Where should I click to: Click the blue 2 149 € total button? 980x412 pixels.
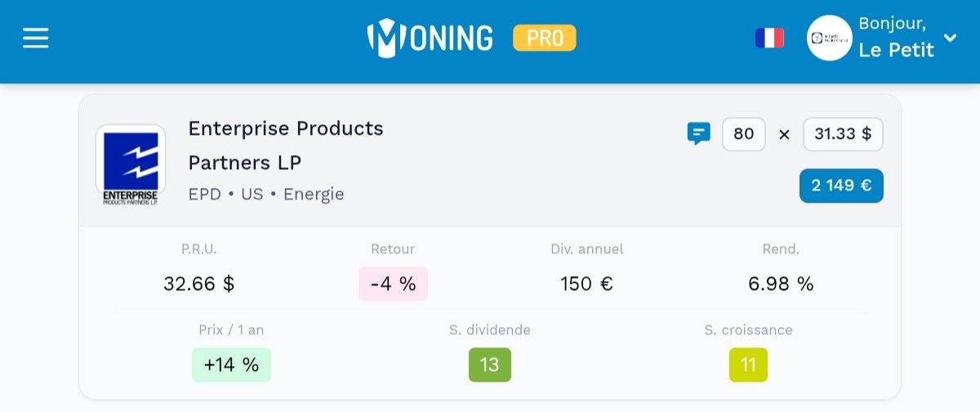[841, 186]
